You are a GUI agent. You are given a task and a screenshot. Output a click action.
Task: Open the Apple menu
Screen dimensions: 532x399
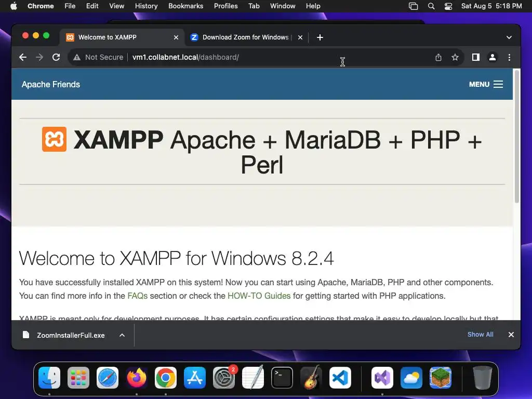[14, 6]
